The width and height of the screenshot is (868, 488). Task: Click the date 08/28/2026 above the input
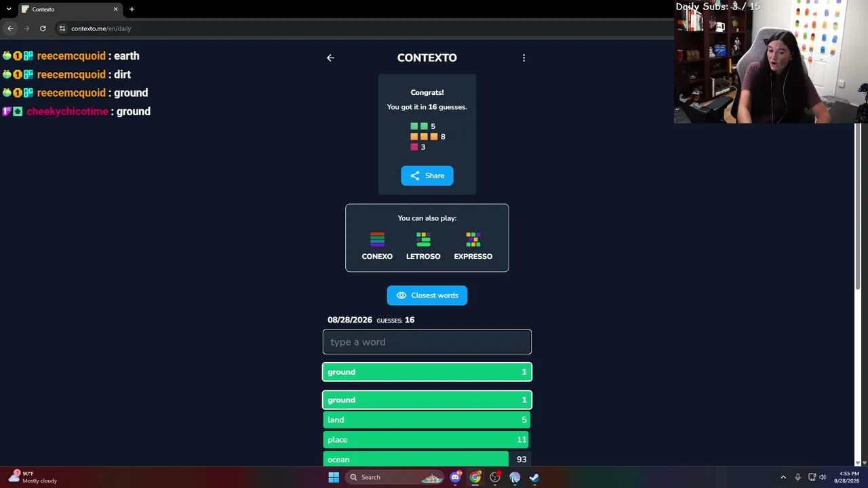pyautogui.click(x=350, y=320)
